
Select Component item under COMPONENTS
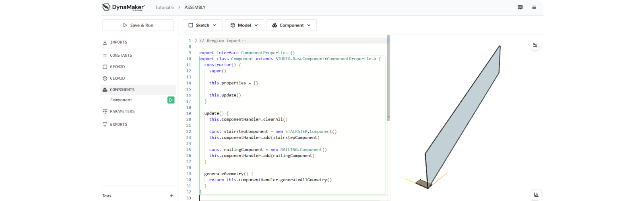[x=121, y=100]
